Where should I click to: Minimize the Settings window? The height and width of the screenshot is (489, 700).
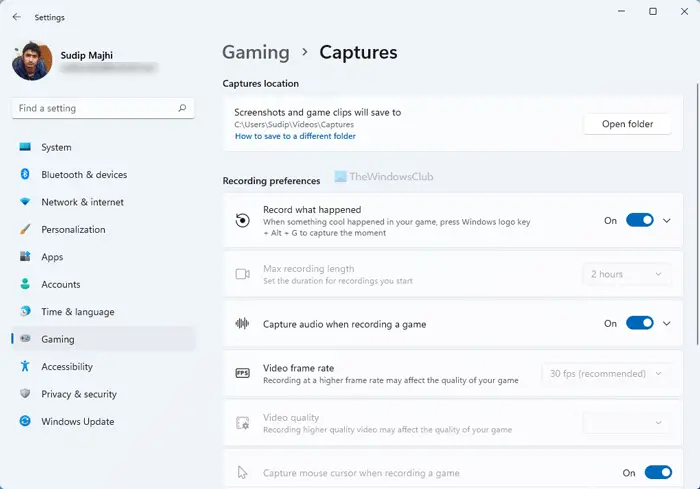pyautogui.click(x=621, y=11)
